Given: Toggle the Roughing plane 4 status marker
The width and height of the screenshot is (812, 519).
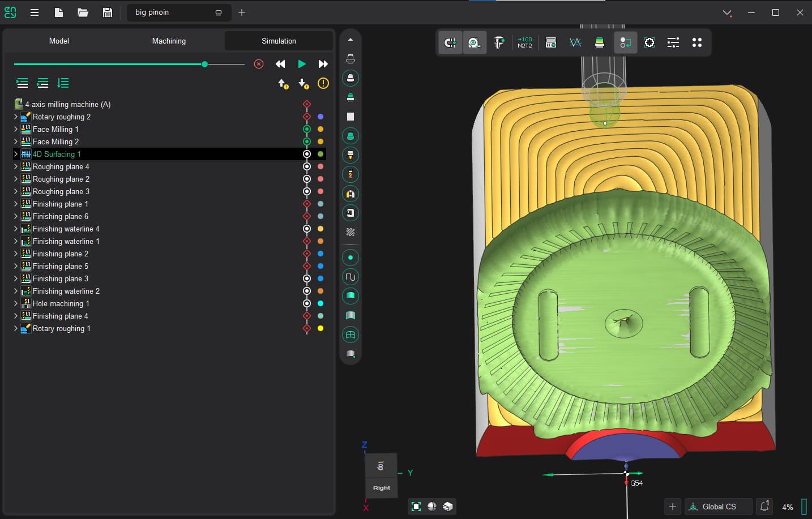Looking at the screenshot, I should (307, 166).
